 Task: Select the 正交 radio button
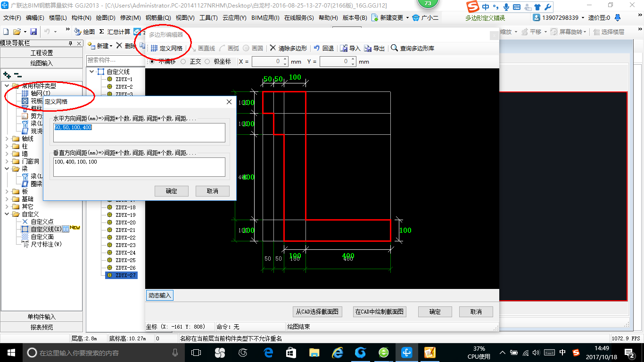[x=183, y=62]
